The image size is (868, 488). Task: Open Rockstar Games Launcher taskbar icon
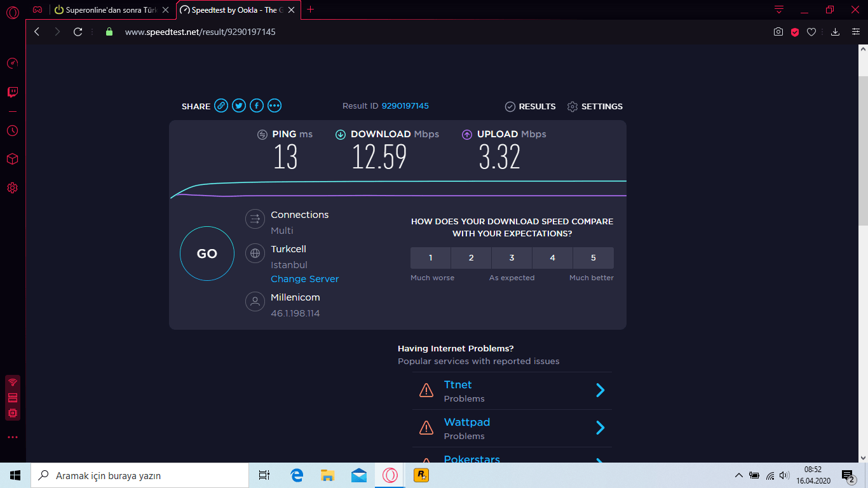[x=421, y=475]
